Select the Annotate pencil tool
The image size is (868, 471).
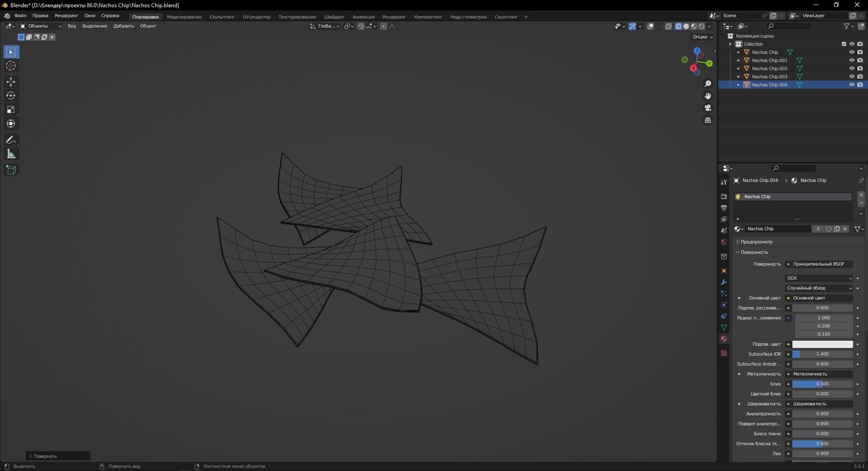pos(11,140)
